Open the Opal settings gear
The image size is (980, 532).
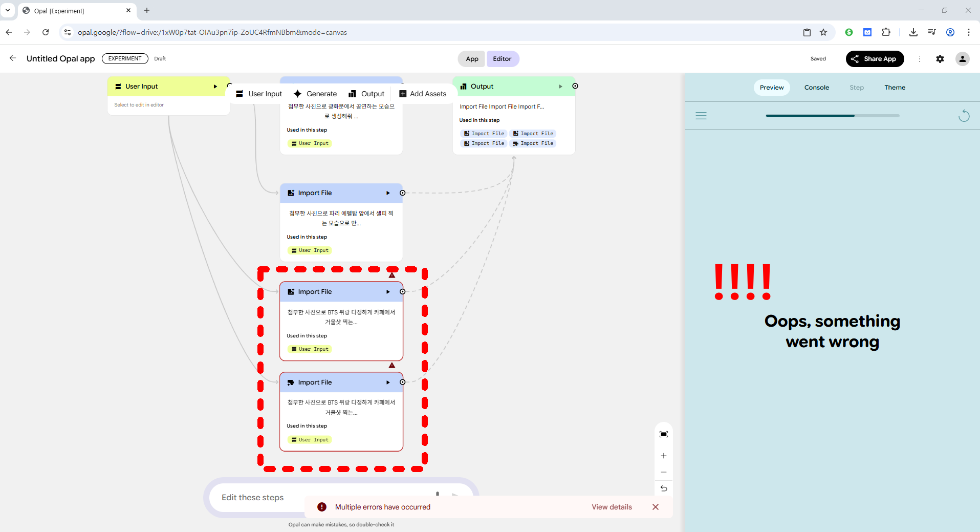[940, 59]
